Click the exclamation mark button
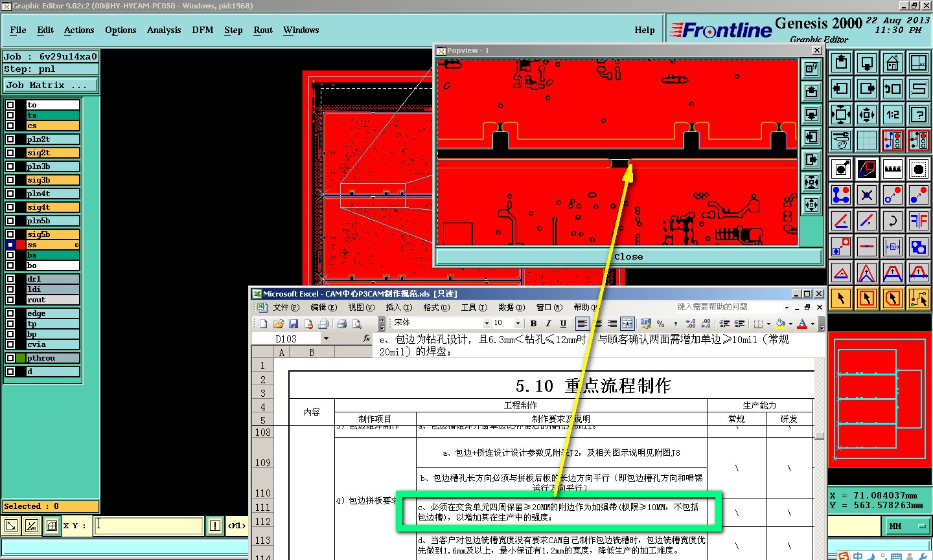 click(x=215, y=526)
